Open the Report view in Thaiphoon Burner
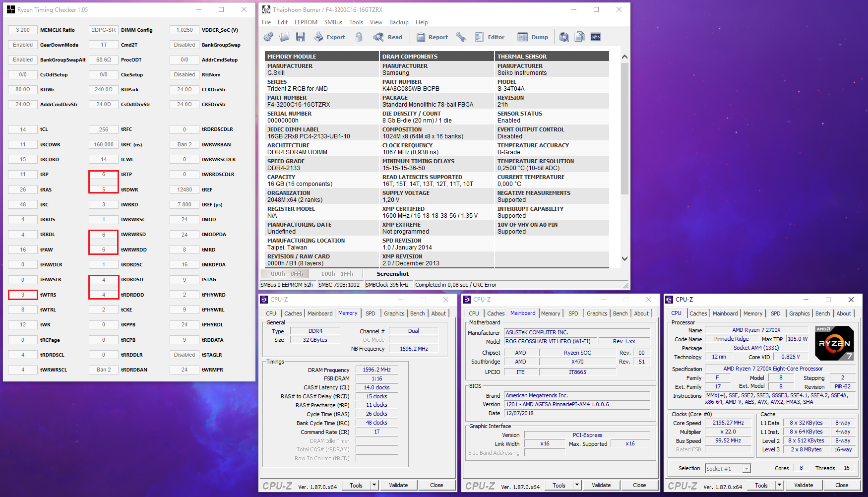 (432, 37)
